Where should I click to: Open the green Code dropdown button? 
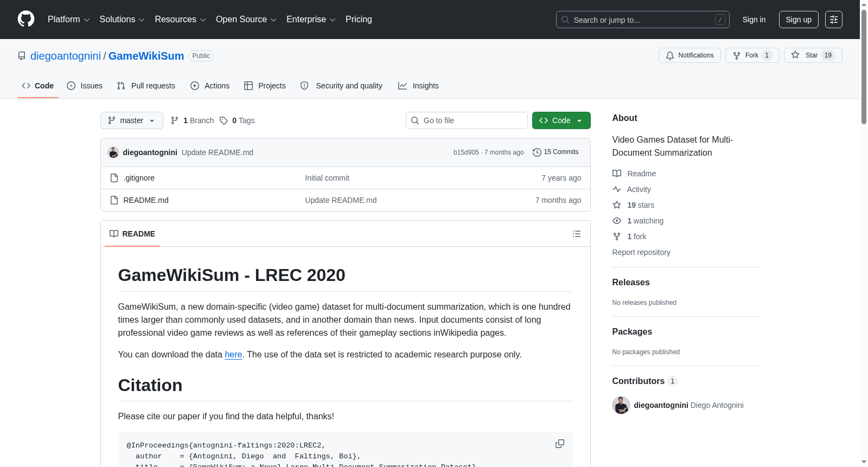pos(561,120)
